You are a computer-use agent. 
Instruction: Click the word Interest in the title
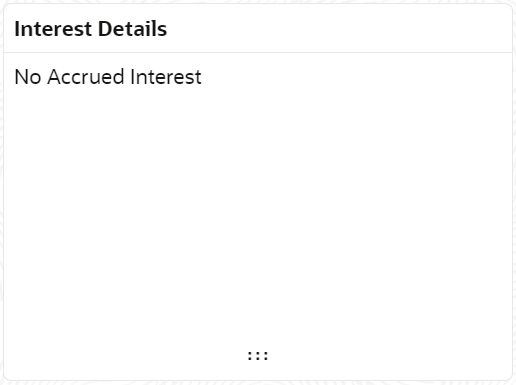tap(53, 29)
